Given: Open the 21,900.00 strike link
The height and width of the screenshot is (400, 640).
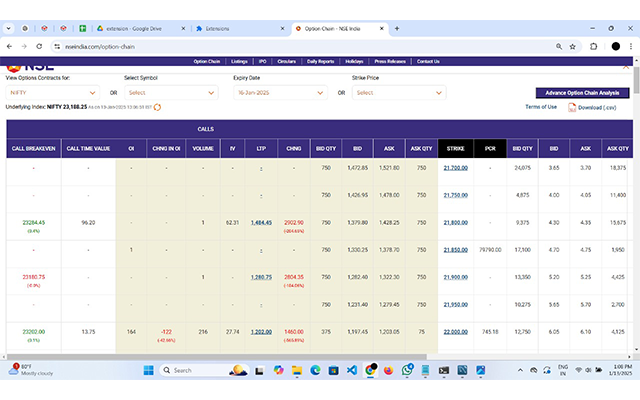Looking at the screenshot, I should (x=456, y=277).
